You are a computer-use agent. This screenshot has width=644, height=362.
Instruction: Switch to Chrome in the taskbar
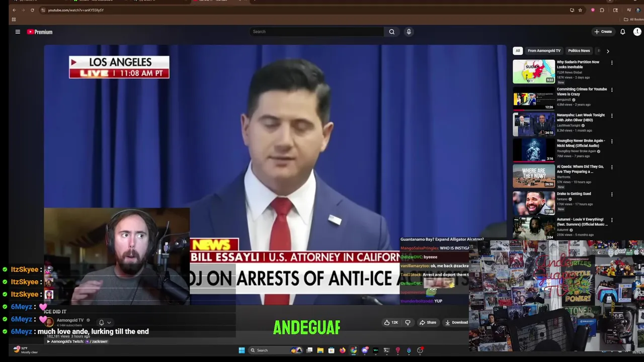click(354, 350)
